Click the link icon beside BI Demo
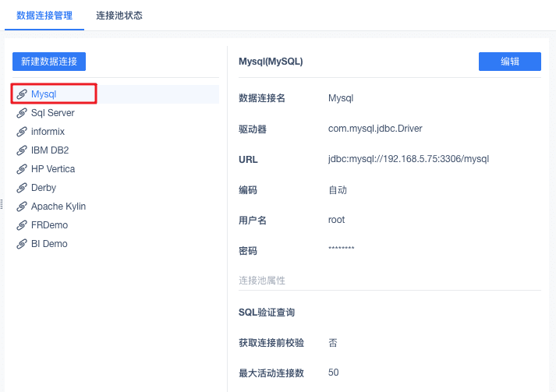556x392 pixels. pos(22,244)
